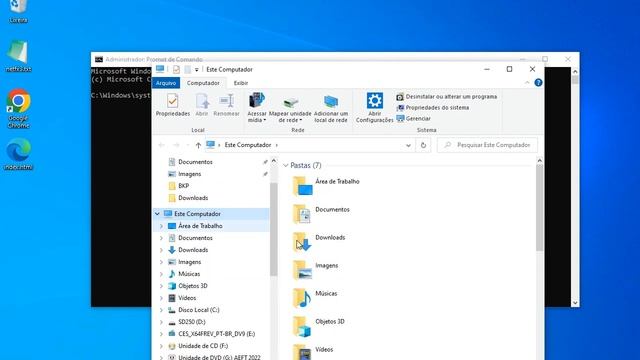The height and width of the screenshot is (360, 640).
Task: Click Command Prompt window scroll down arrow
Action: tap(575, 303)
